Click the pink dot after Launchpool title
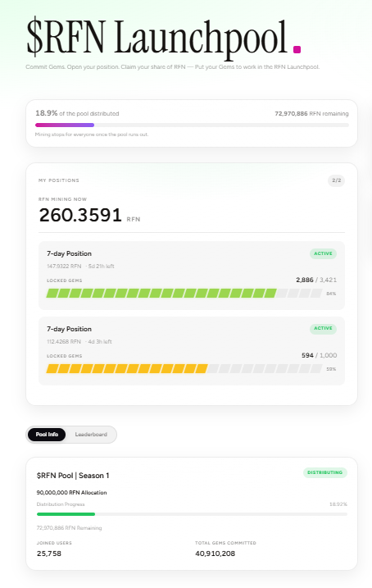The height and width of the screenshot is (588, 372). point(297,49)
